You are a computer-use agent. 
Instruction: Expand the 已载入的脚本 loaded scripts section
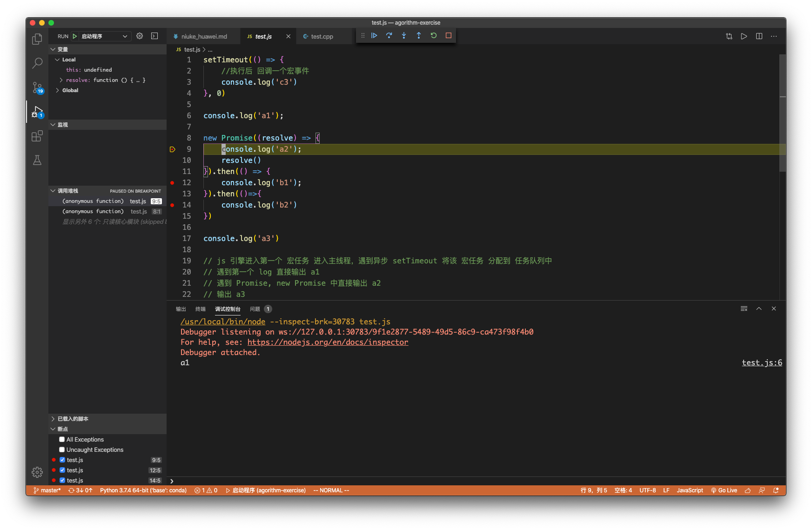[x=107, y=419]
